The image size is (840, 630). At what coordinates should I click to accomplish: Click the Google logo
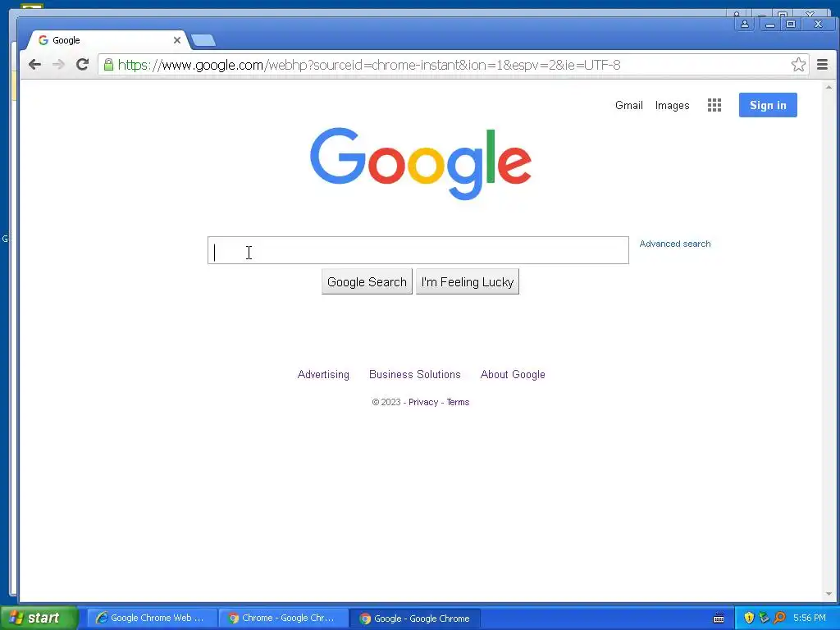click(x=421, y=164)
